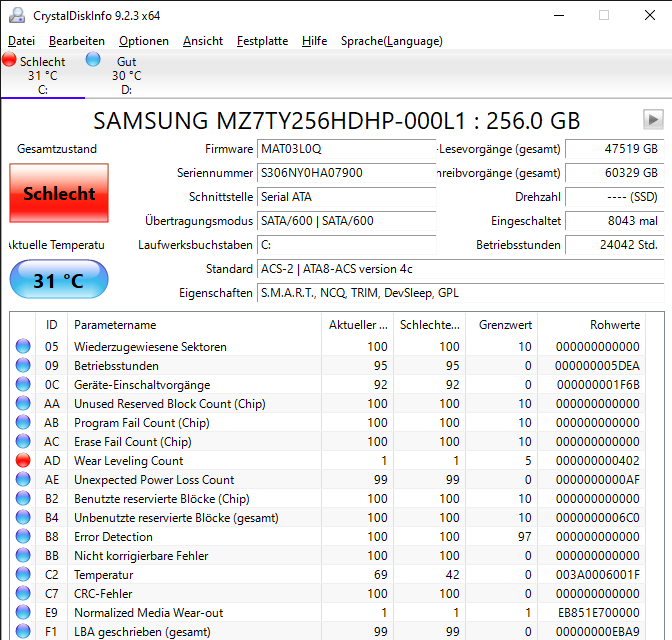Viewport: 672px width, 640px height.
Task: Click the Eigenschaften field with S.M.A.R.T.
Action: 461,293
